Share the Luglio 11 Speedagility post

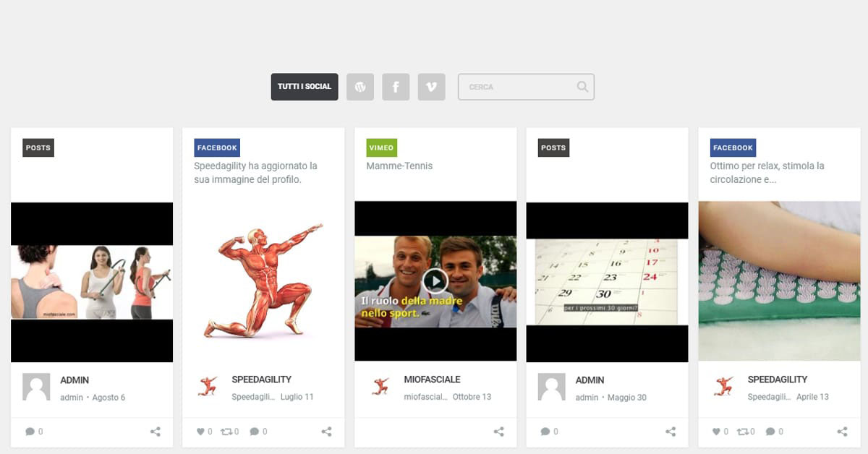point(327,432)
